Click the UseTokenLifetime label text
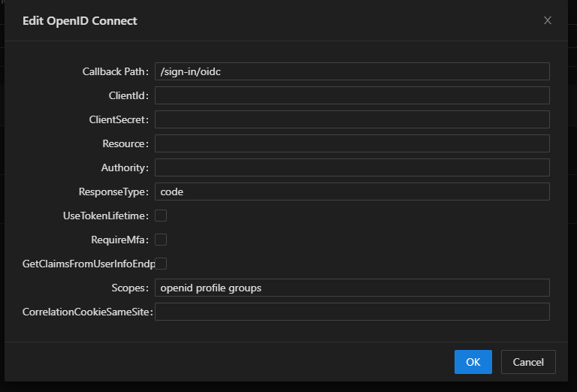Screen dimensions: 577x392 pos(105,216)
